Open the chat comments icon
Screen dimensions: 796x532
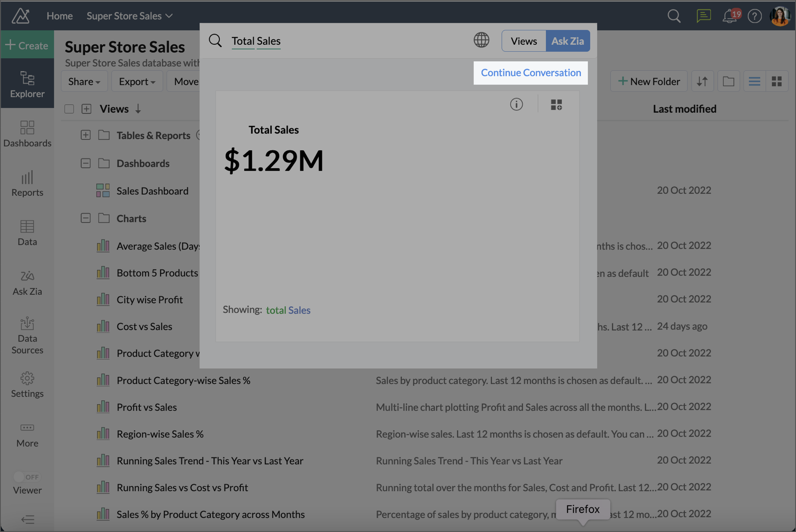[703, 16]
